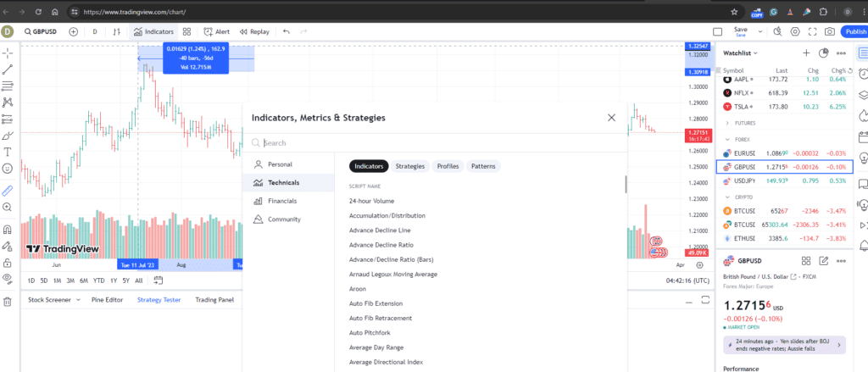Image resolution: width=868 pixels, height=372 pixels.
Task: Click the add symbol plus next to GBPUSD
Action: tap(73, 31)
